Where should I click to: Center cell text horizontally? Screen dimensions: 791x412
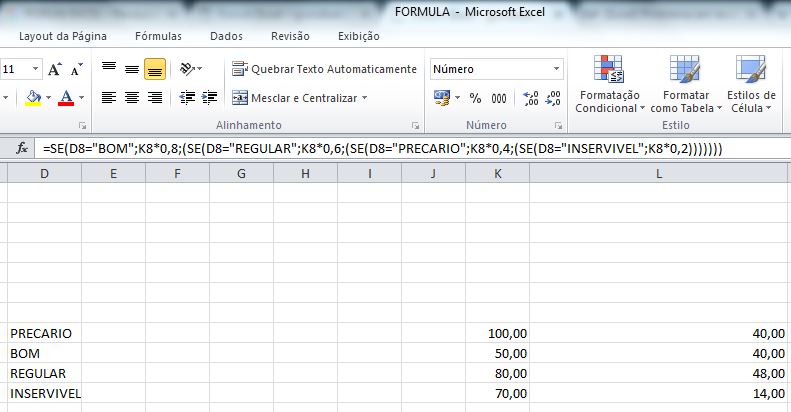pyautogui.click(x=132, y=97)
